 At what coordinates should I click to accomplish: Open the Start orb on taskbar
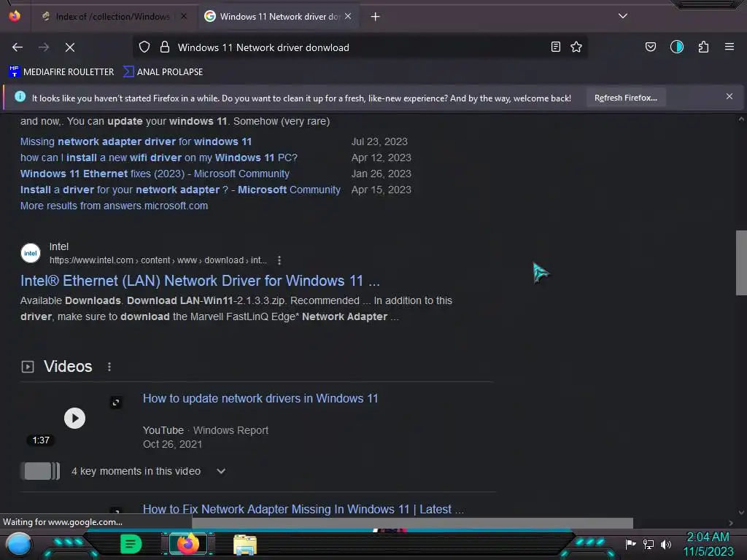coord(18,545)
